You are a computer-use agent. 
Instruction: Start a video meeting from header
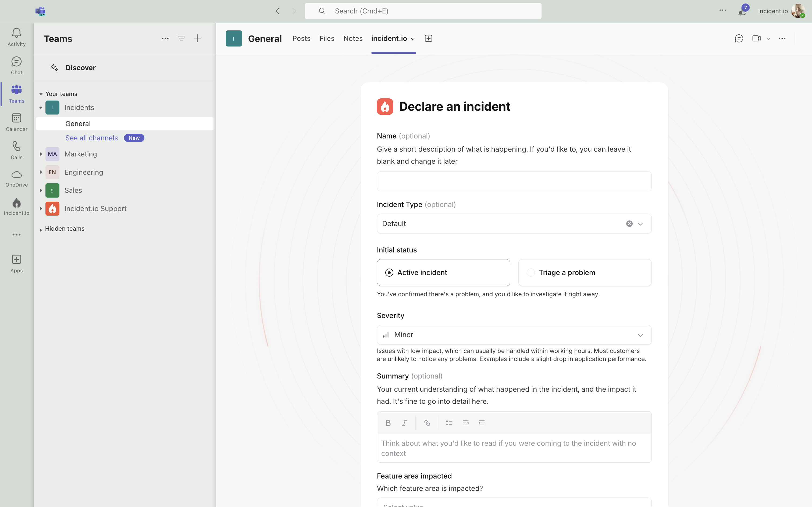756,38
